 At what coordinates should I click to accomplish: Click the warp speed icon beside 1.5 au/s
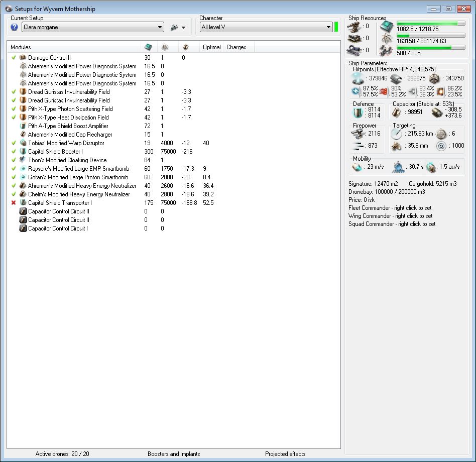click(430, 167)
